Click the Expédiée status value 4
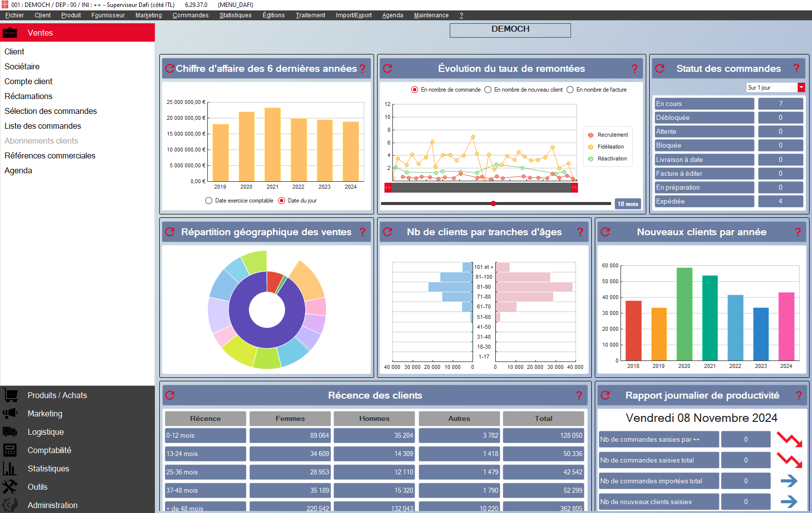The height and width of the screenshot is (513, 812). (780, 202)
